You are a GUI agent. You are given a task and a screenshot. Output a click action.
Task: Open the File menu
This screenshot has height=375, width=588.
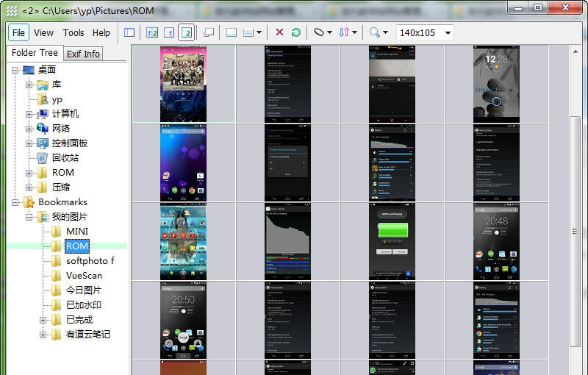(18, 32)
